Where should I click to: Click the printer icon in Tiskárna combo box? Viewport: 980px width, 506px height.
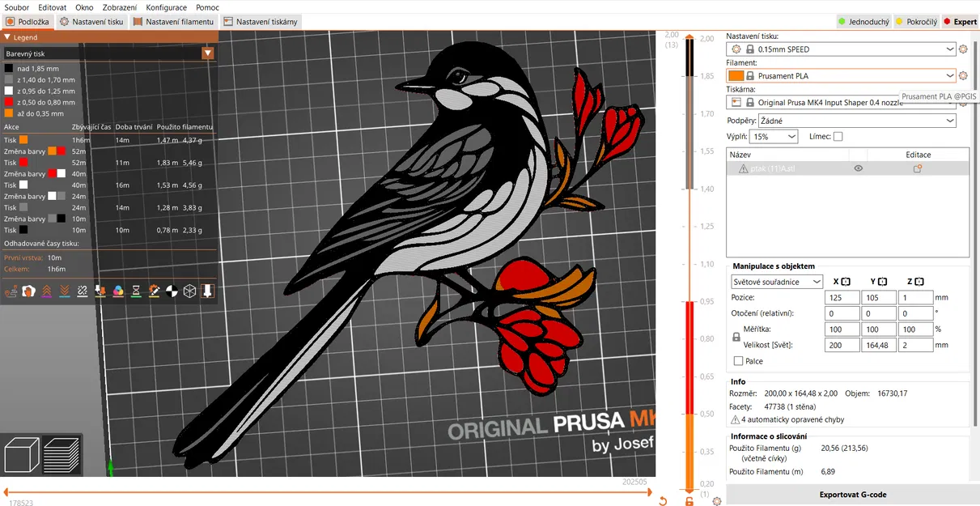point(736,103)
